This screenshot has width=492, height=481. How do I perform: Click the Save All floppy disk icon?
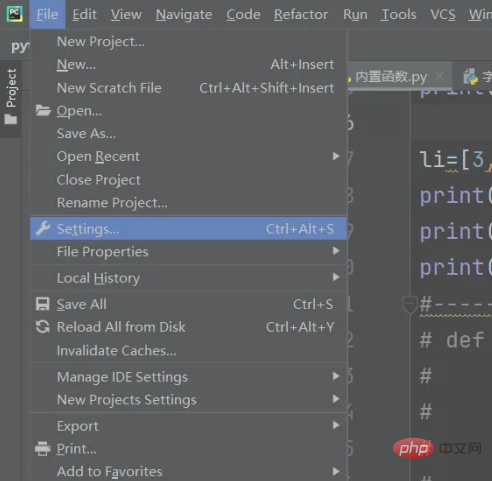coord(43,304)
